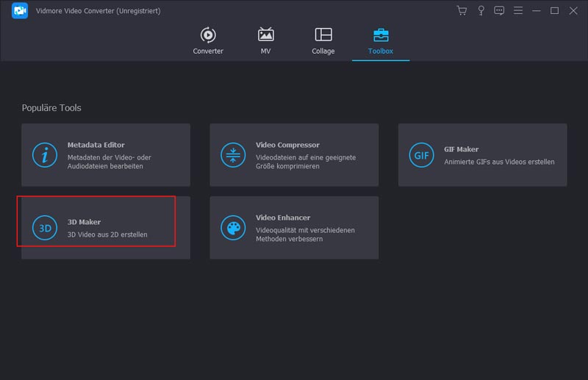Click the GIF circle icon
Viewport: 588px width, 380px height.
pyautogui.click(x=421, y=155)
